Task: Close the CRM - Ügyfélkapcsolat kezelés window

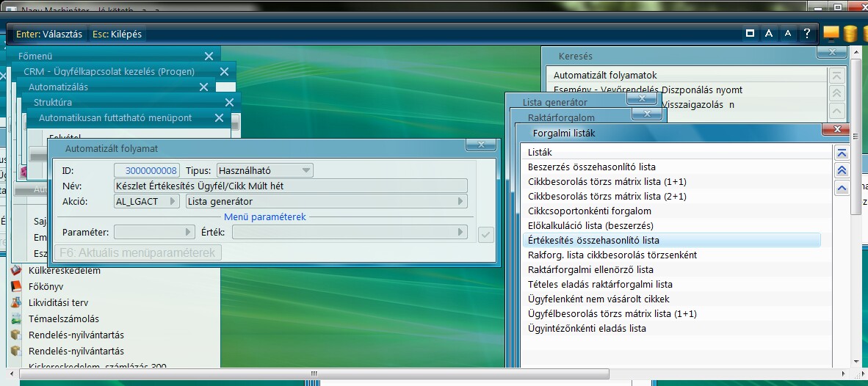Action: (224, 71)
